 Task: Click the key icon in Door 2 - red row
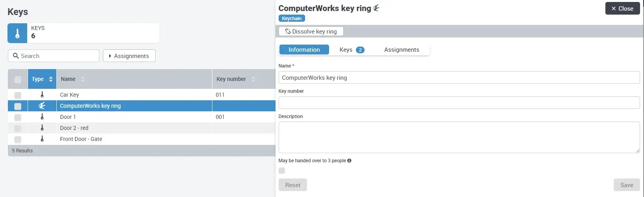pyautogui.click(x=42, y=128)
